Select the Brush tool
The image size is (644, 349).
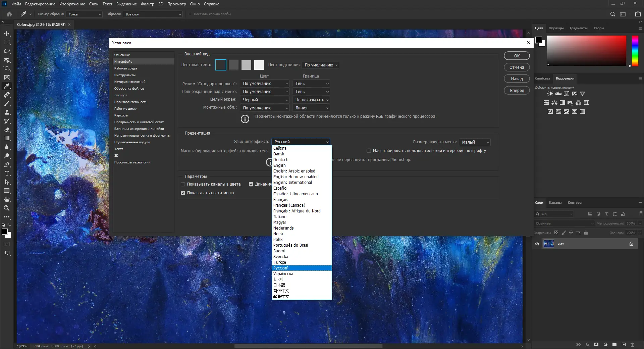pos(7,104)
